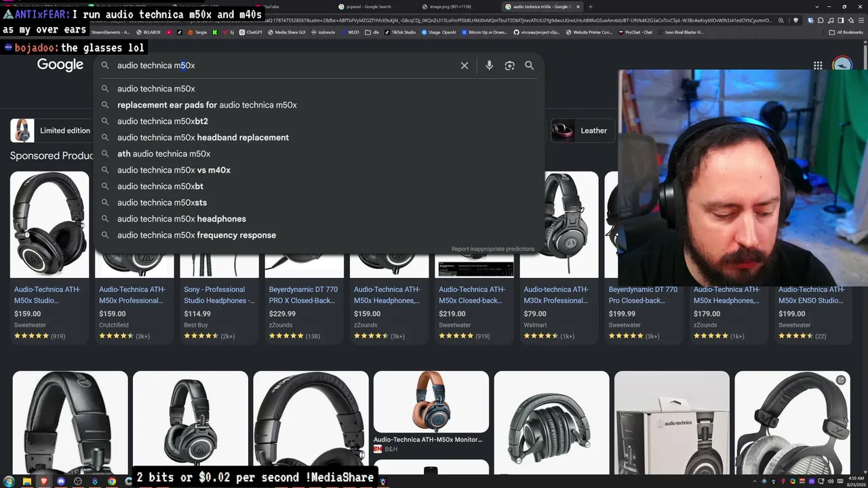Screen dimensions: 868x488
Task: Open Brave browser from the taskbar
Action: (x=44, y=481)
